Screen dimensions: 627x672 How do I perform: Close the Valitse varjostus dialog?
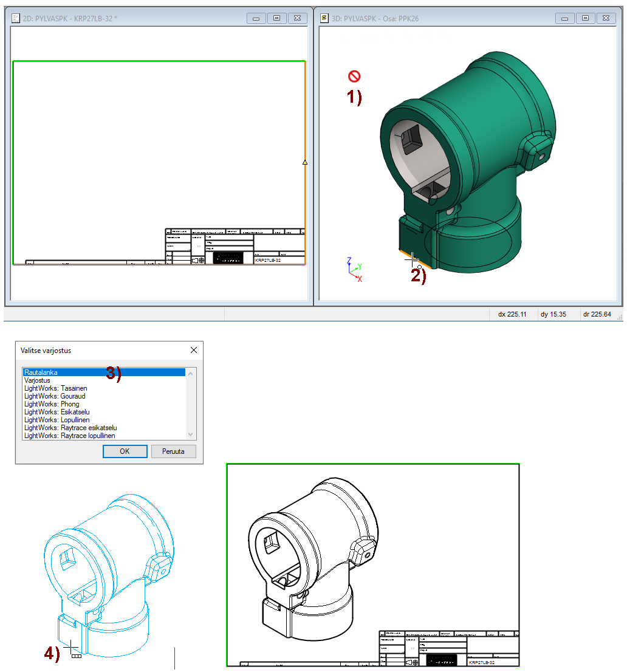pyautogui.click(x=194, y=351)
